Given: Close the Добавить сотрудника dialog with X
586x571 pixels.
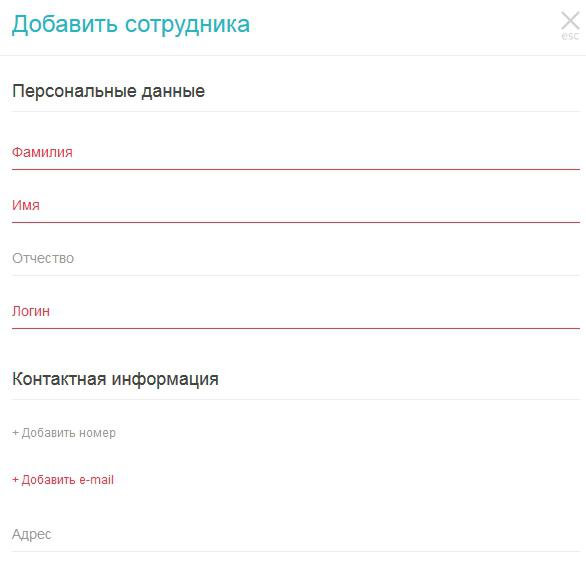Looking at the screenshot, I should click(x=570, y=21).
